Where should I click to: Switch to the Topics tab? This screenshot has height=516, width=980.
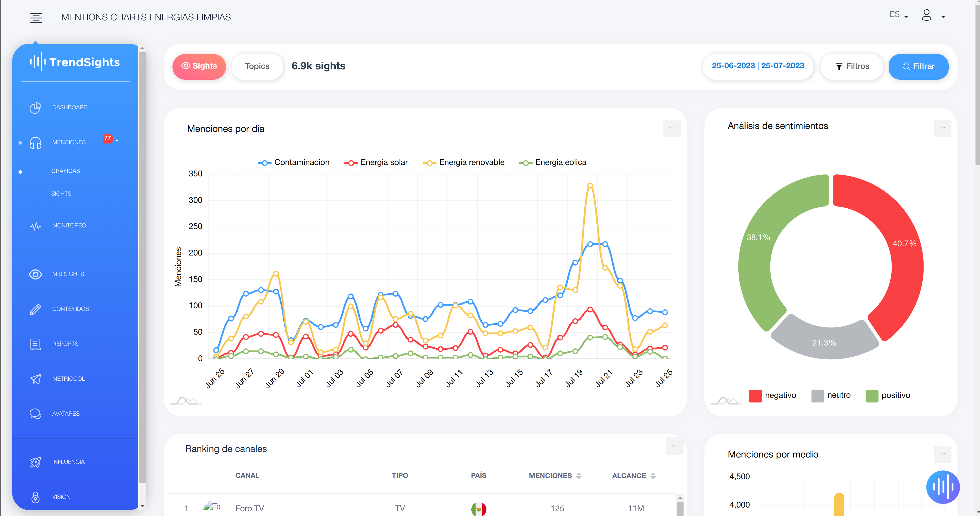pyautogui.click(x=257, y=66)
